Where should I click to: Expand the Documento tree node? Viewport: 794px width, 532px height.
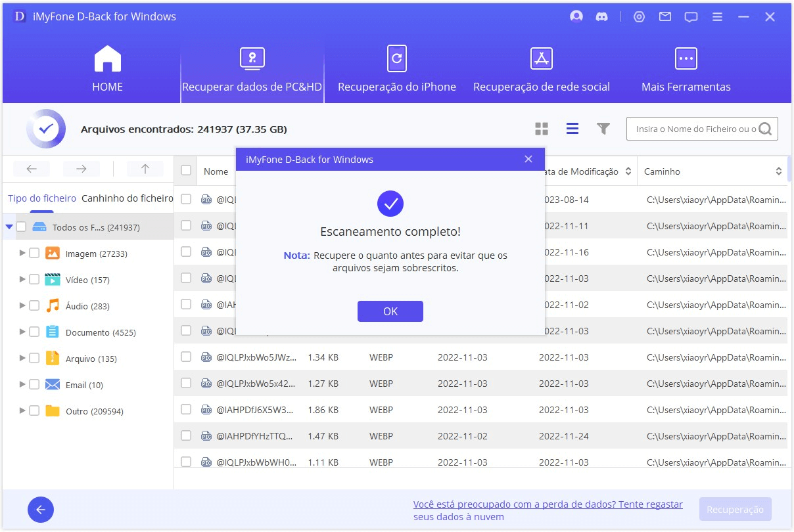22,332
